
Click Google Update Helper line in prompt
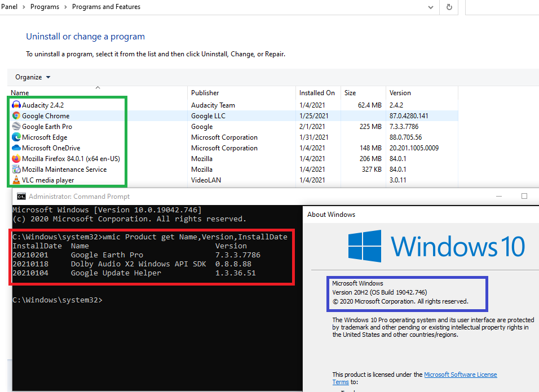tap(134, 273)
